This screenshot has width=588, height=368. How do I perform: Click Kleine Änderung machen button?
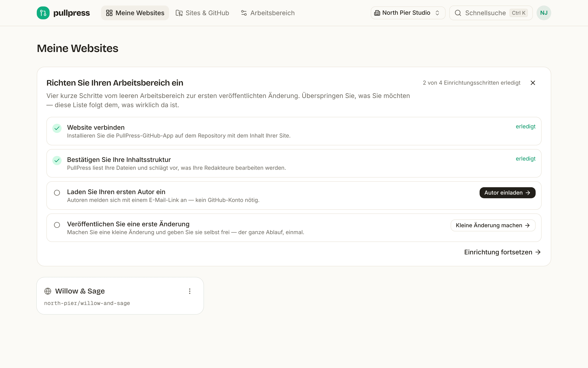point(493,225)
